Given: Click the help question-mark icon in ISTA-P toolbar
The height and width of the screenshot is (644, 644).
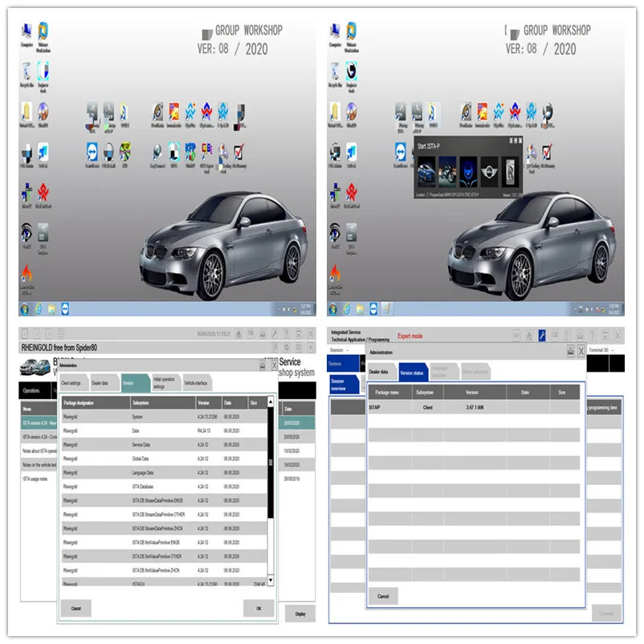Looking at the screenshot, I should [593, 336].
